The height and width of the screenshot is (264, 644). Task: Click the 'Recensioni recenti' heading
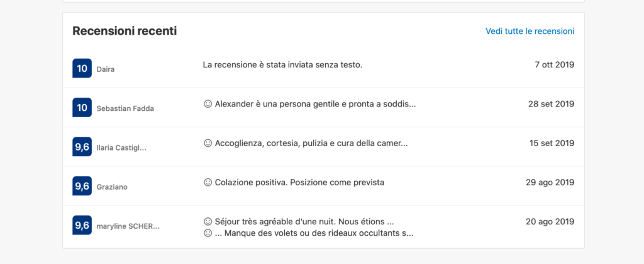pos(125,31)
